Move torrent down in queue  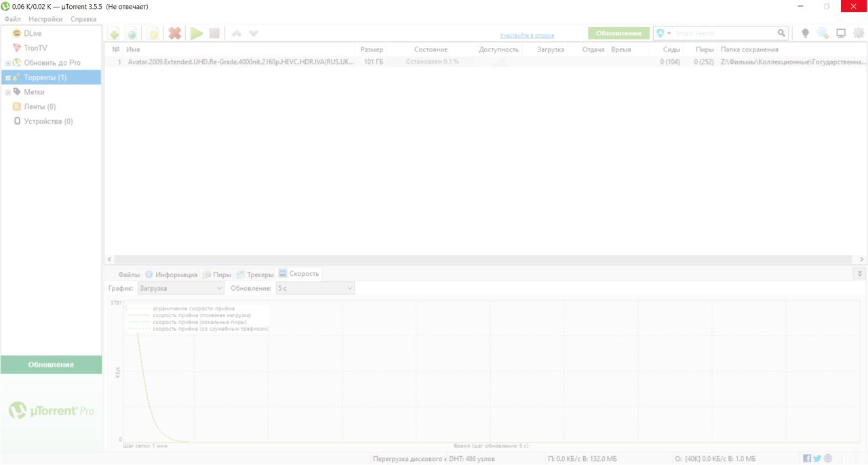click(x=254, y=33)
